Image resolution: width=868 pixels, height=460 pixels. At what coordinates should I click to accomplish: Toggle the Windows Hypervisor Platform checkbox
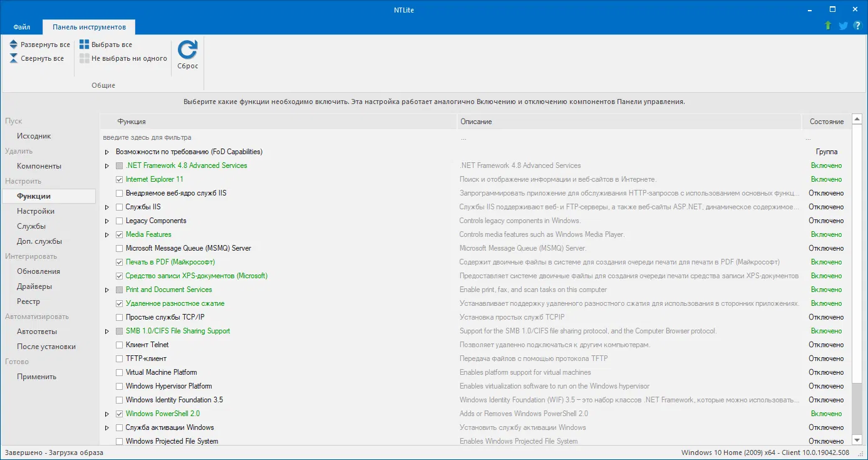[120, 386]
